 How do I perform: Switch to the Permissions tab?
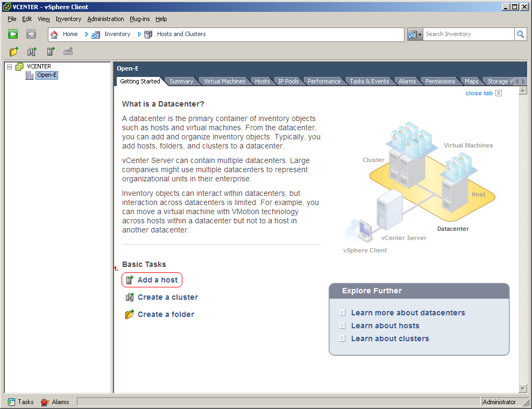click(x=441, y=81)
